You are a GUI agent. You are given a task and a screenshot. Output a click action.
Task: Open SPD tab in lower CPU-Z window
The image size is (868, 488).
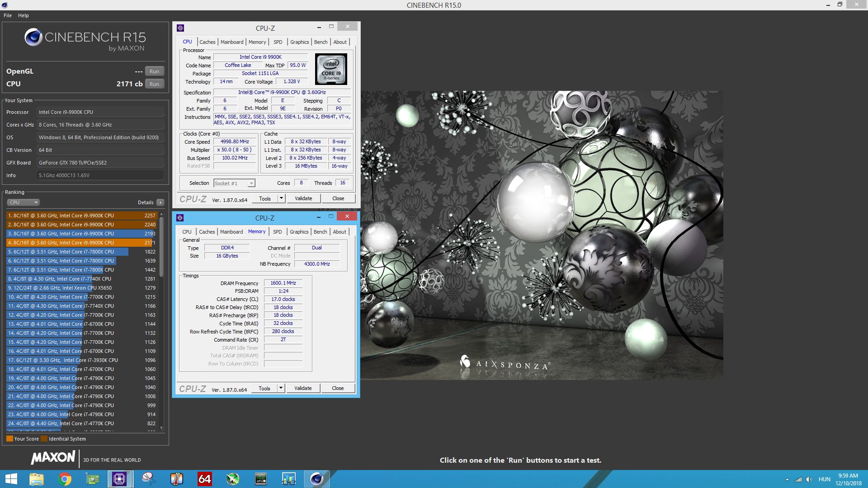tap(278, 232)
